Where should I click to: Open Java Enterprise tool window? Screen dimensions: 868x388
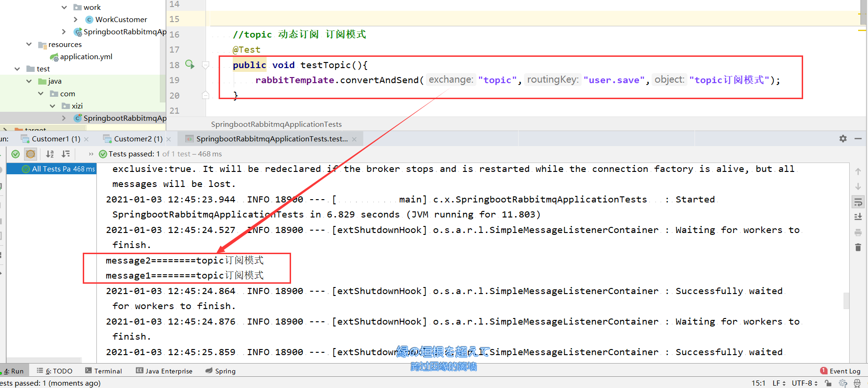pyautogui.click(x=164, y=371)
